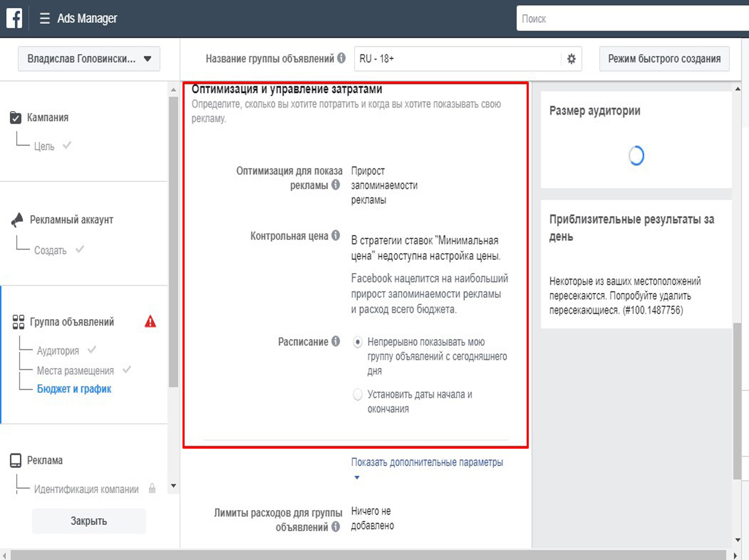This screenshot has width=749, height=560.
Task: Click info icon beside Расписание
Action: click(x=336, y=342)
